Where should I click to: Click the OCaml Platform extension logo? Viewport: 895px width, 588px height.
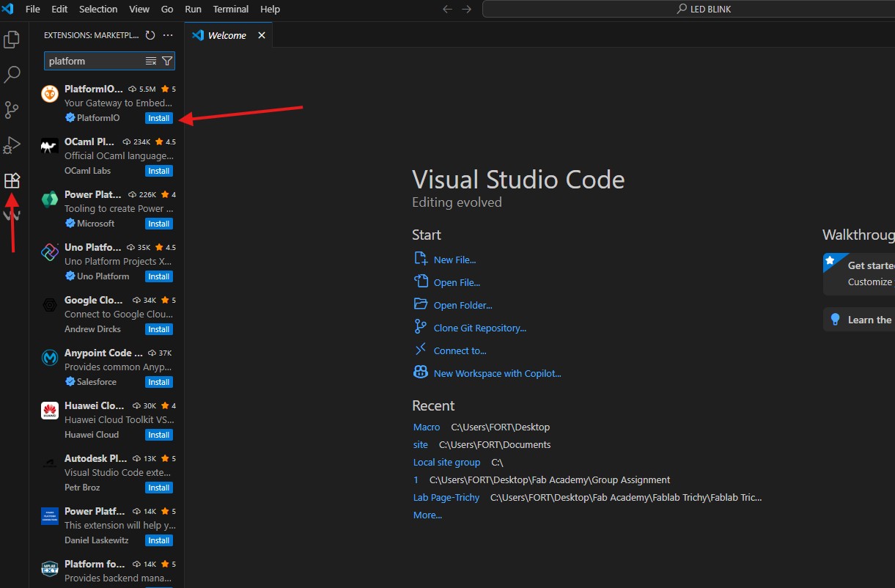(x=50, y=147)
